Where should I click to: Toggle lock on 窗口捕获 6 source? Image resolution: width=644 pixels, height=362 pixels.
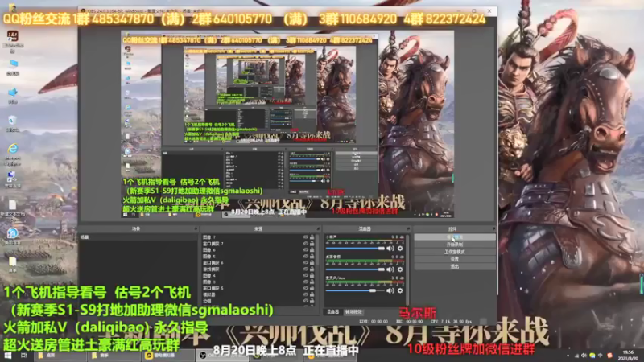click(312, 263)
